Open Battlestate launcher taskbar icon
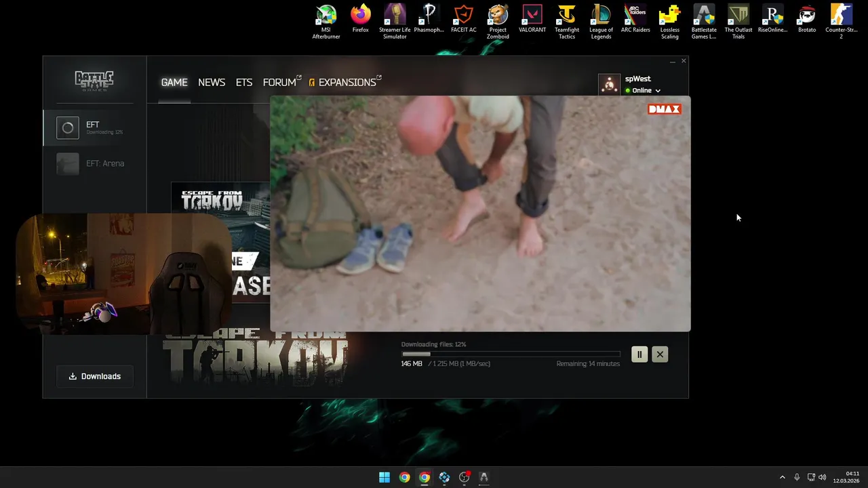Viewport: 868px width, 488px height. click(484, 477)
